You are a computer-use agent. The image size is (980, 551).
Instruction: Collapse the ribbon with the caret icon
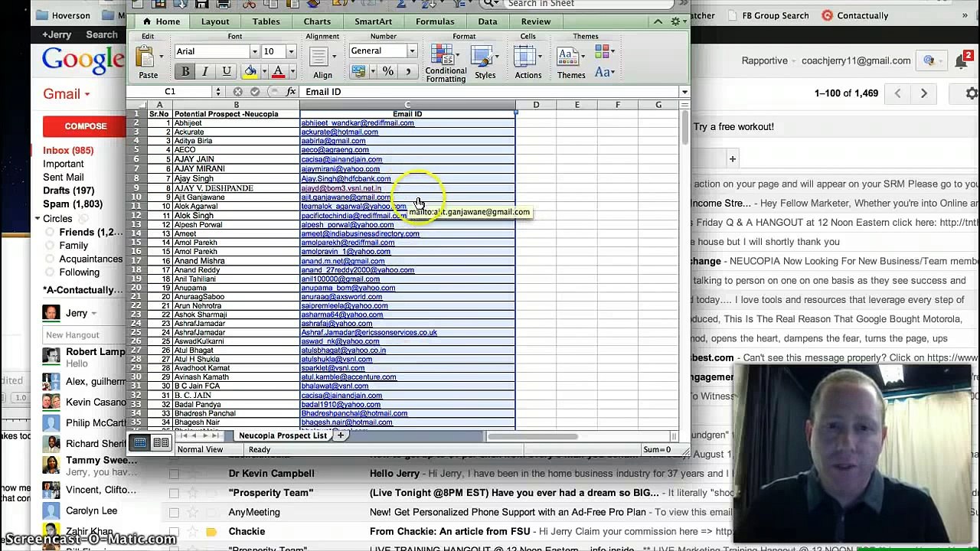coord(658,21)
